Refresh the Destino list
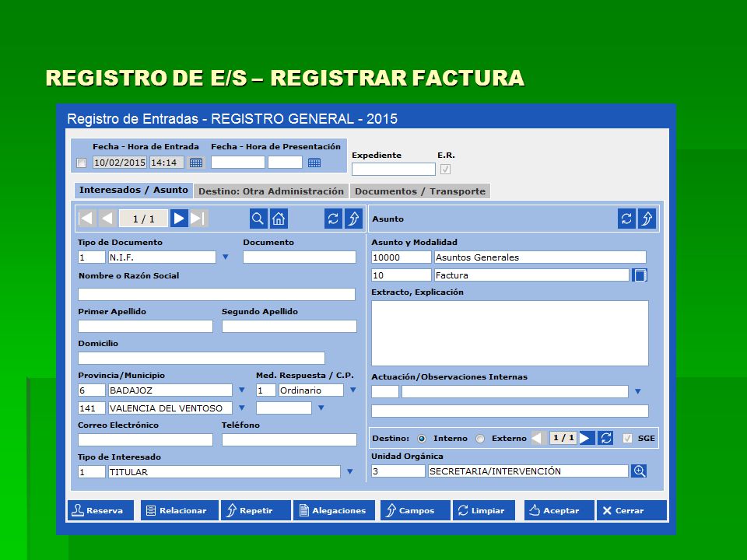The height and width of the screenshot is (560, 747). 606,438
